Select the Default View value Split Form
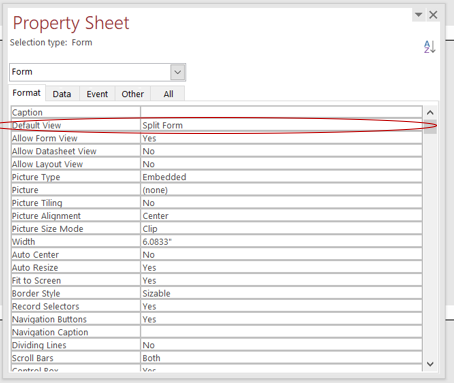The height and width of the screenshot is (383, 454). (281, 125)
